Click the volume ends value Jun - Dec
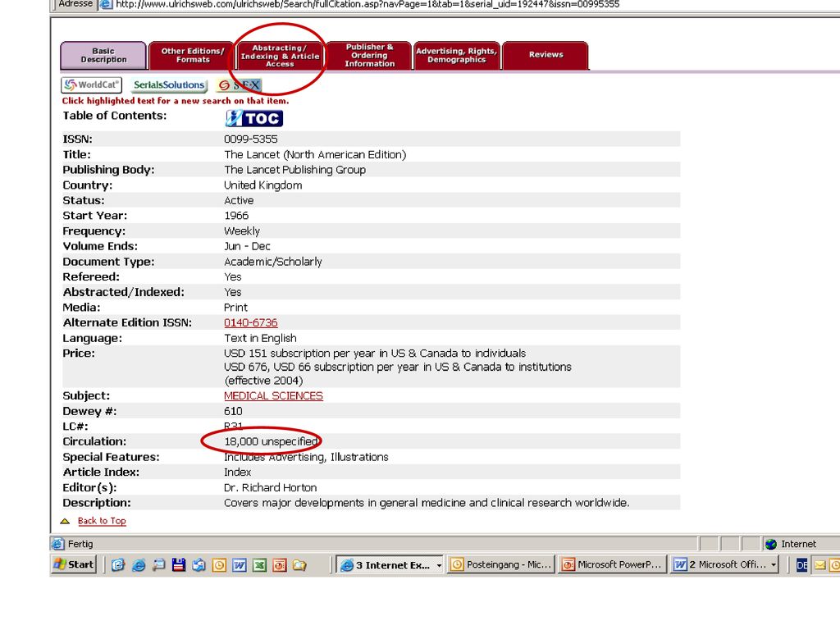 pyautogui.click(x=247, y=246)
